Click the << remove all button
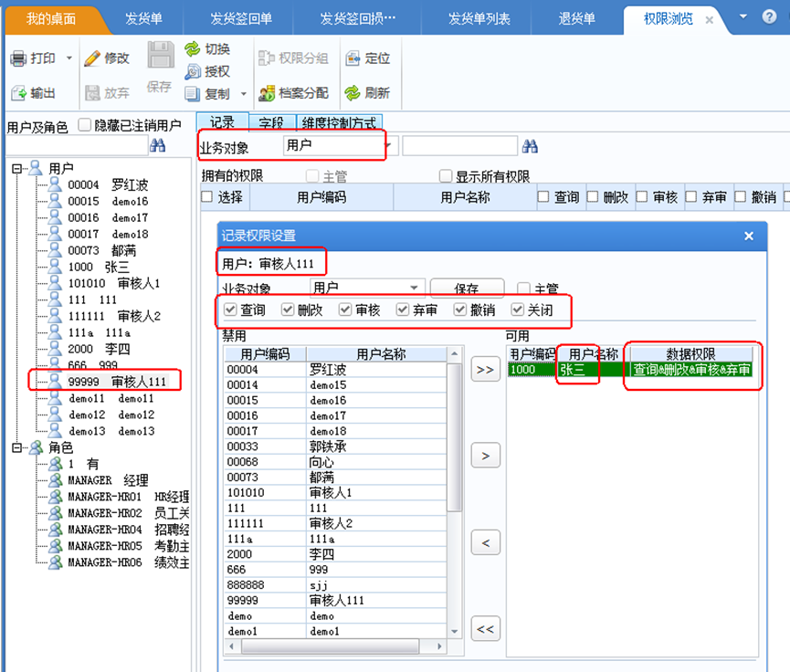Image resolution: width=790 pixels, height=672 pixels. point(485,629)
